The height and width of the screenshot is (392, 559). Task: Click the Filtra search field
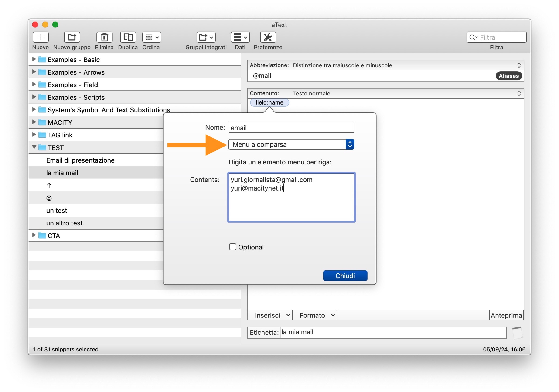coord(501,37)
